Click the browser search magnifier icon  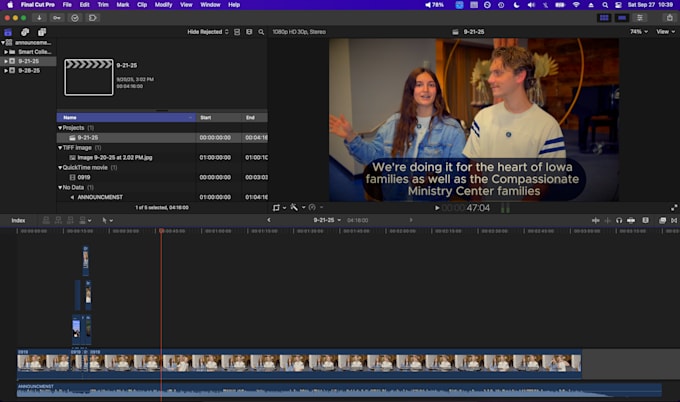click(x=261, y=32)
